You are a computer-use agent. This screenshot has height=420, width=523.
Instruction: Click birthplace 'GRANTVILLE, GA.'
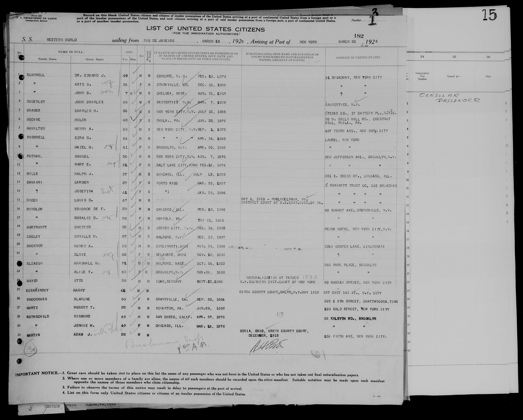(x=172, y=300)
